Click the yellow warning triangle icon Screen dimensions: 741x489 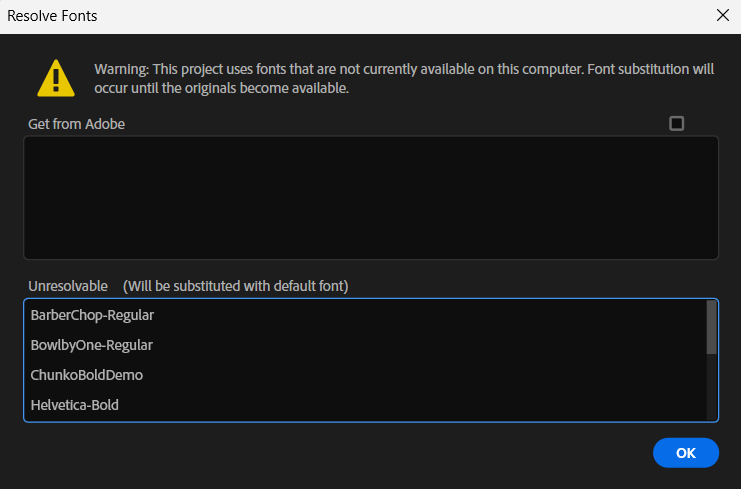[x=56, y=78]
